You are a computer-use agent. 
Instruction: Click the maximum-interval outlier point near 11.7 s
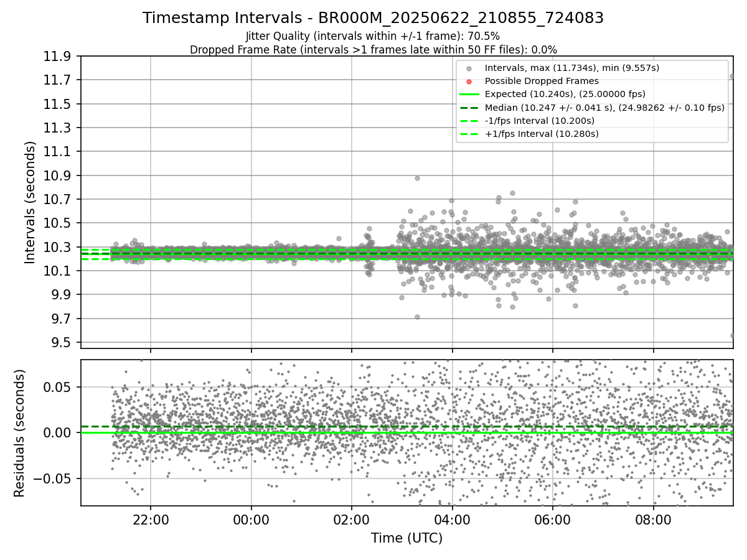coord(732,77)
